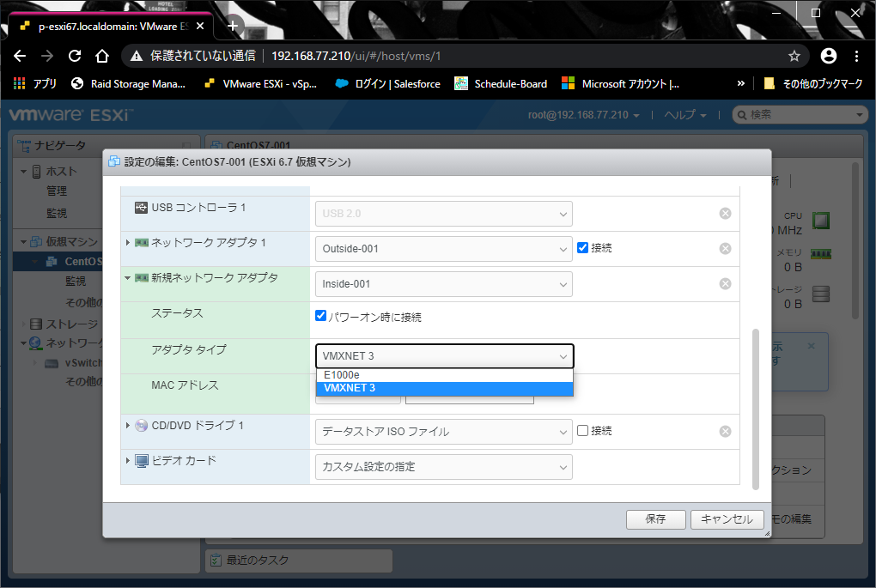Click the browser address bar URL
The height and width of the screenshot is (588, 876).
click(356, 56)
